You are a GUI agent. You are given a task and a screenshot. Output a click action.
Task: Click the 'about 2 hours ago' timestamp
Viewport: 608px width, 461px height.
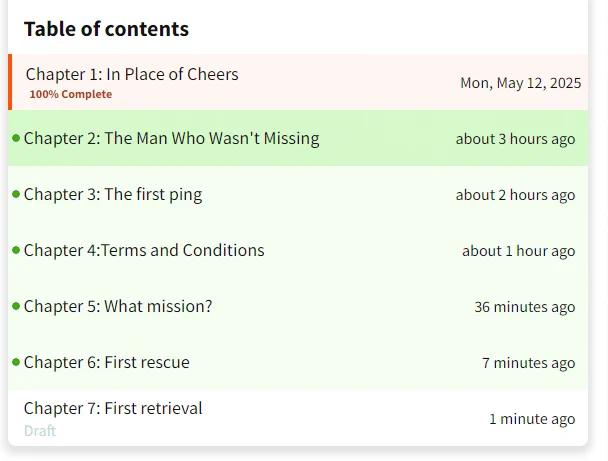[515, 195]
